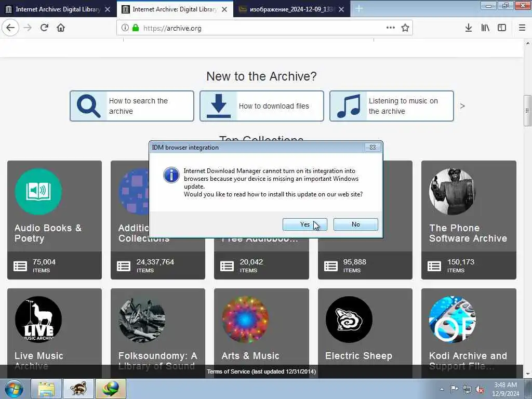This screenshot has width=532, height=399.
Task: Close the изображение tab
Action: pyautogui.click(x=341, y=9)
